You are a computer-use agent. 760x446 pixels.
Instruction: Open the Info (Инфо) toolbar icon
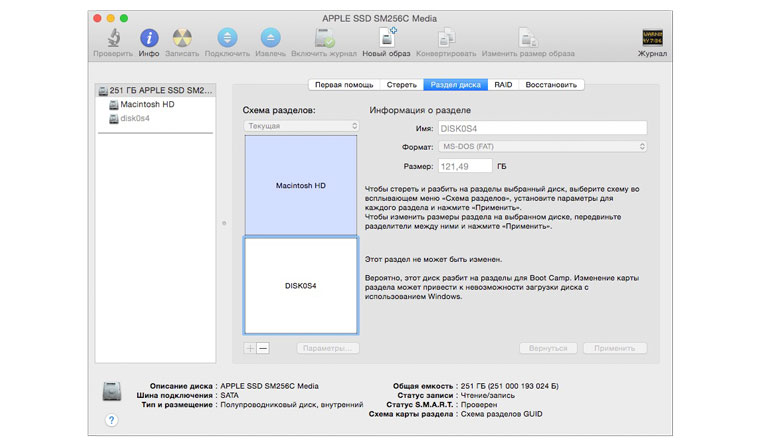[149, 38]
